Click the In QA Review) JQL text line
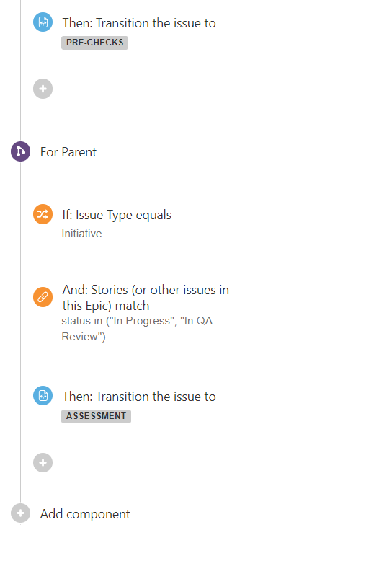The height and width of the screenshot is (574, 392). pyautogui.click(x=84, y=337)
